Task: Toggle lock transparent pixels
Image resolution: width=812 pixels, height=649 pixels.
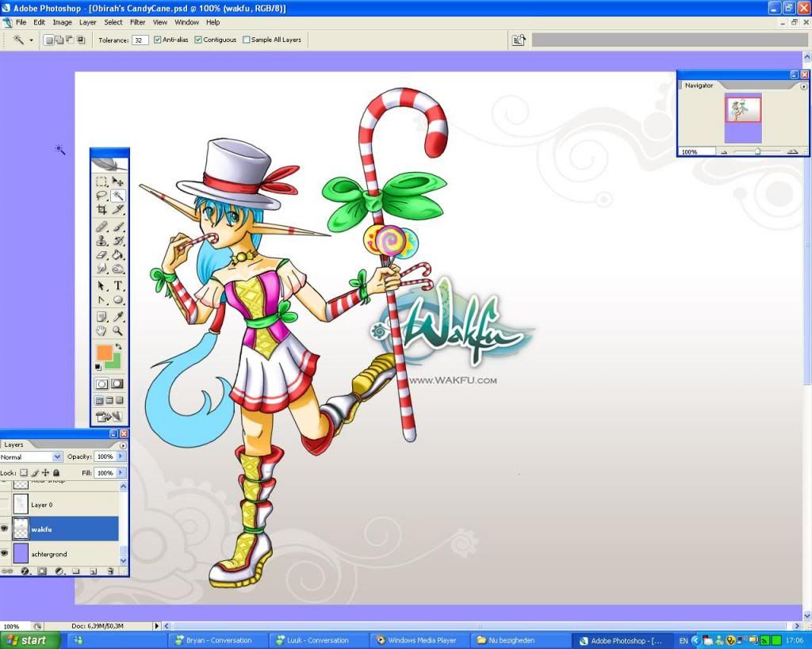Action: click(24, 472)
